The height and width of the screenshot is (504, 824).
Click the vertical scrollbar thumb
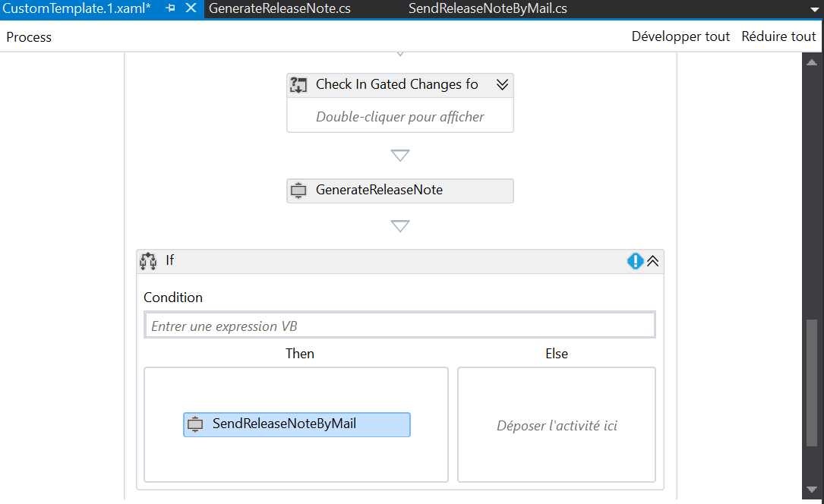(812, 383)
